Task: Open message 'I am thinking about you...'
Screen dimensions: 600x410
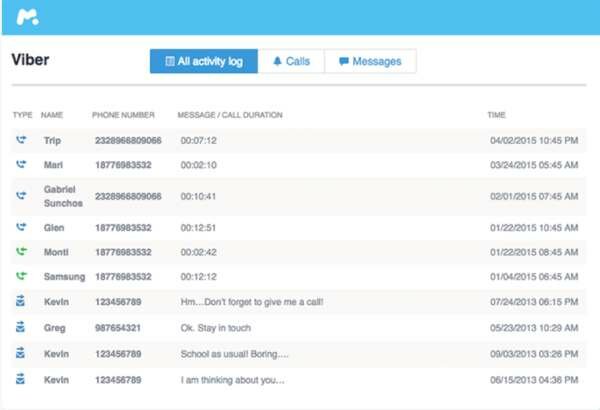Action: click(x=233, y=380)
